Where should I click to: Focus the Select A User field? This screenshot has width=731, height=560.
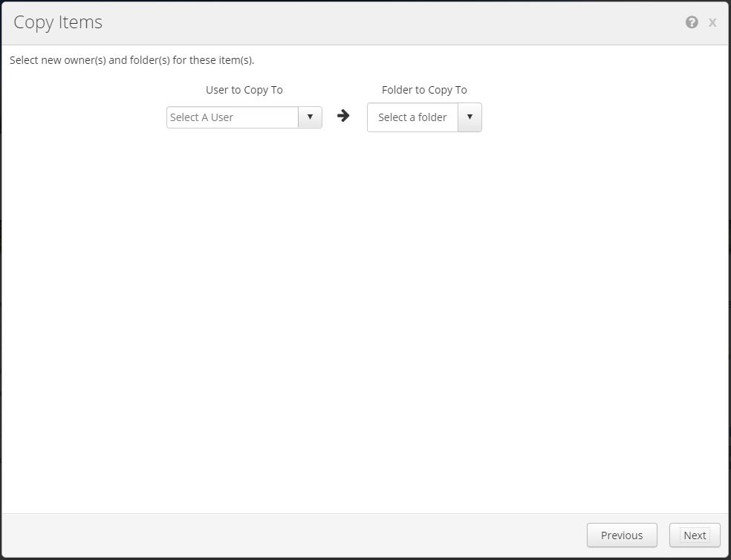click(232, 117)
